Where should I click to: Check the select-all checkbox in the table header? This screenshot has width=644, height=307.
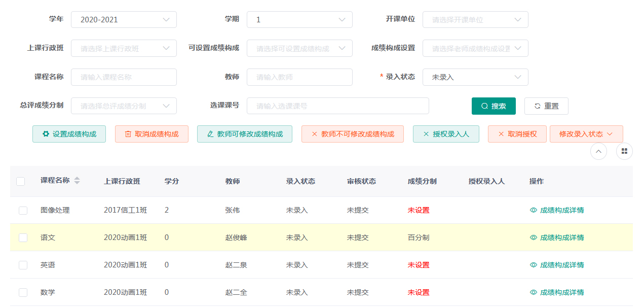pyautogui.click(x=21, y=181)
